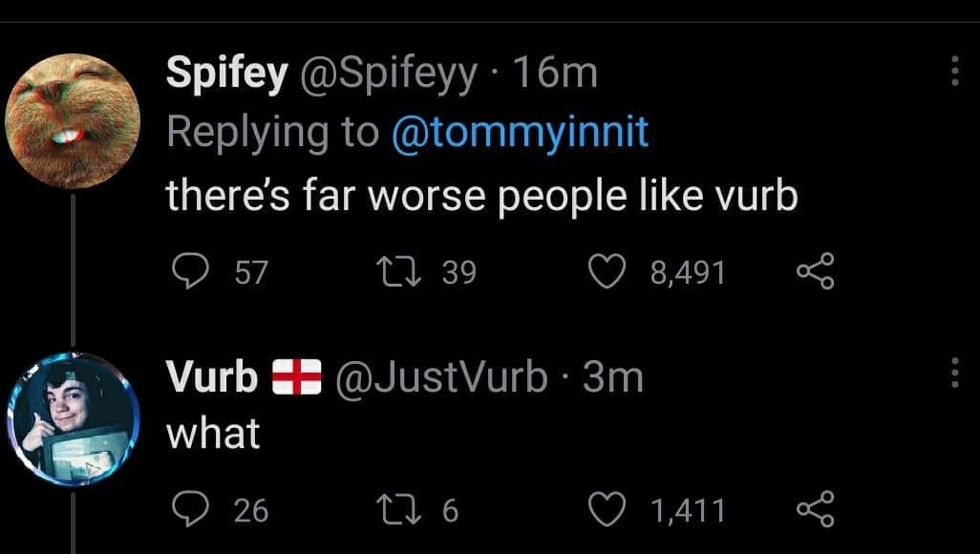Open more options menu on Spifey's tweet
The height and width of the screenshot is (554, 980).
[x=954, y=73]
